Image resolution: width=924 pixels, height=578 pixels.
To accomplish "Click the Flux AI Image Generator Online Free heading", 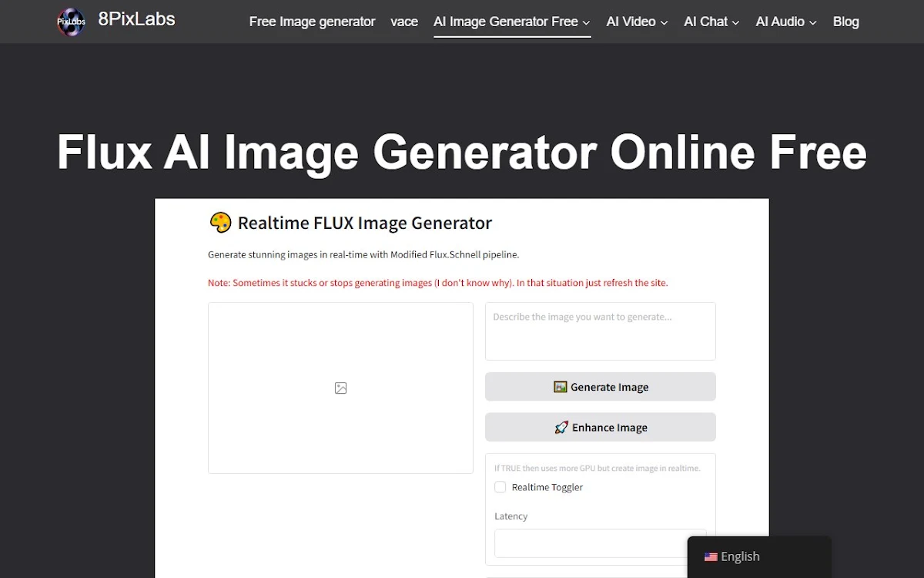I will click(x=462, y=153).
